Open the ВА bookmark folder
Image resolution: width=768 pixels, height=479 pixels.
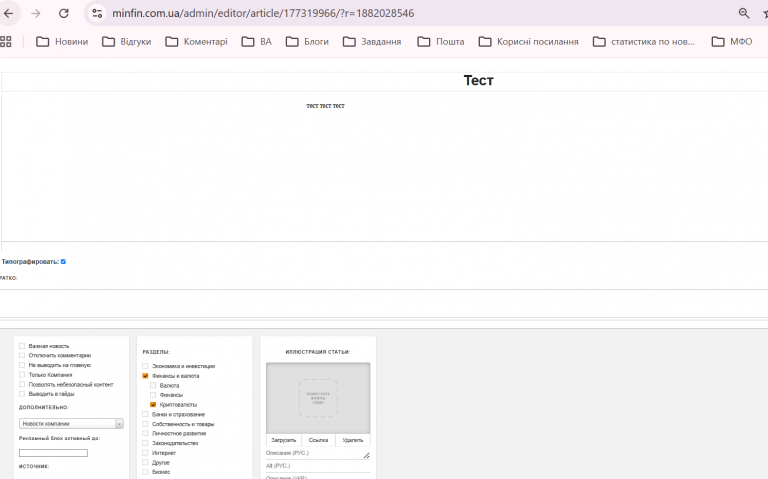(x=257, y=42)
